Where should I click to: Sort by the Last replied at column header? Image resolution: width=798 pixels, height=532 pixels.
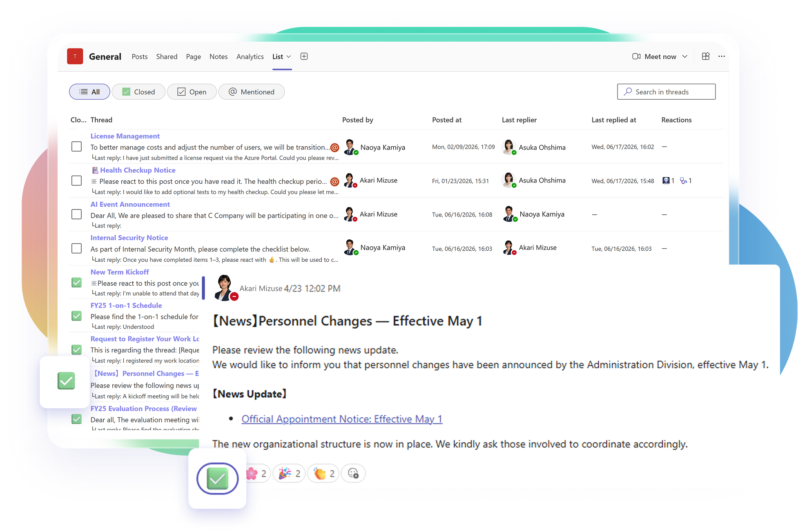pyautogui.click(x=614, y=120)
